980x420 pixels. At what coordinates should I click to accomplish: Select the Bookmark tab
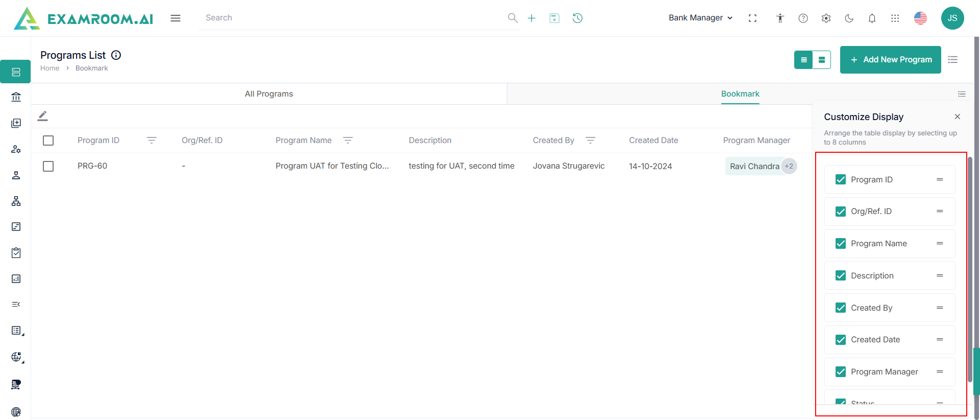pos(740,94)
